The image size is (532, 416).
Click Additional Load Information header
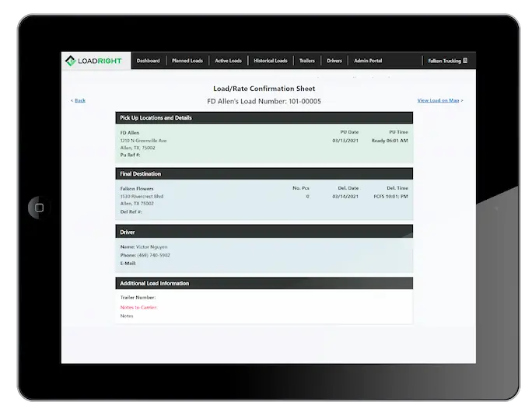tap(264, 283)
